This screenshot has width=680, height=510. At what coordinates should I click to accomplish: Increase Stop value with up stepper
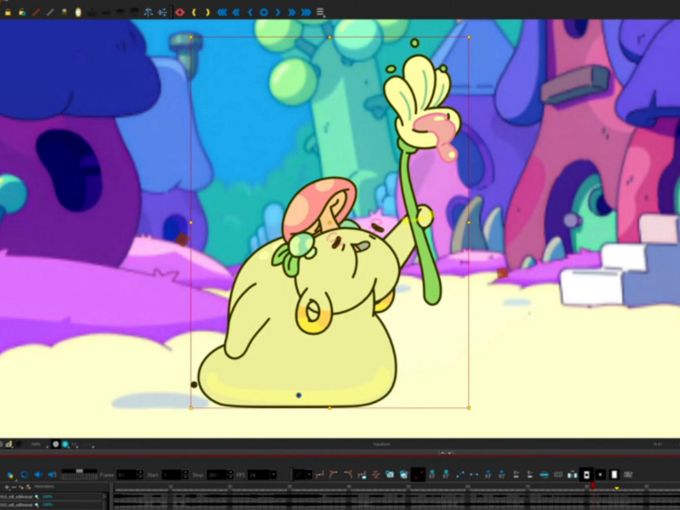pyautogui.click(x=230, y=473)
